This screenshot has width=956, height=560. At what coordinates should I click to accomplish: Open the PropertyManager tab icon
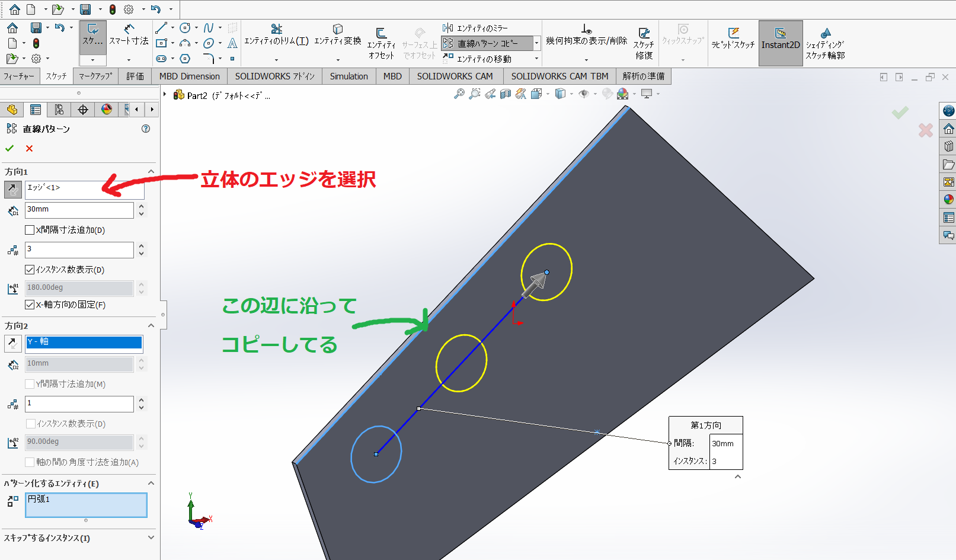coord(36,110)
